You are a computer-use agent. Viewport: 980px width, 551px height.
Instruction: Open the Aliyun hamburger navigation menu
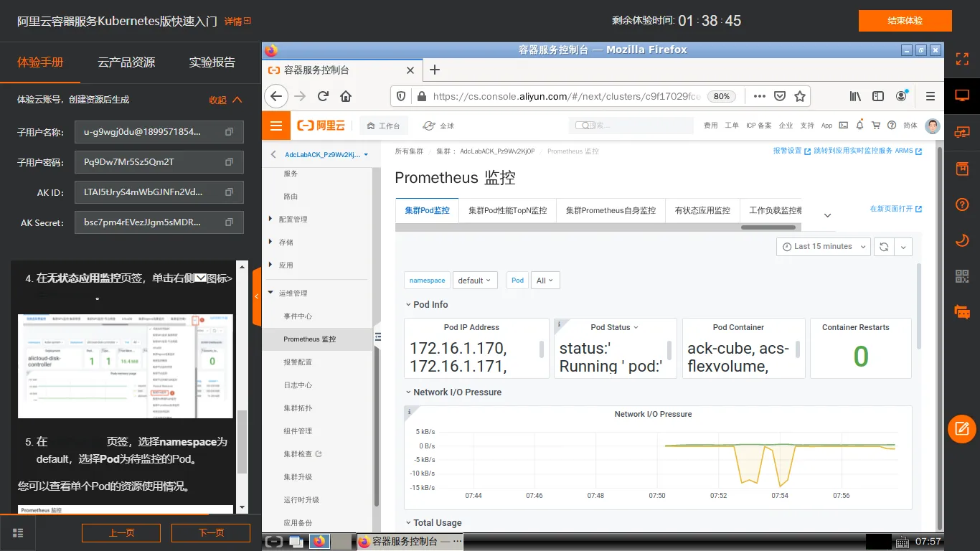[276, 126]
